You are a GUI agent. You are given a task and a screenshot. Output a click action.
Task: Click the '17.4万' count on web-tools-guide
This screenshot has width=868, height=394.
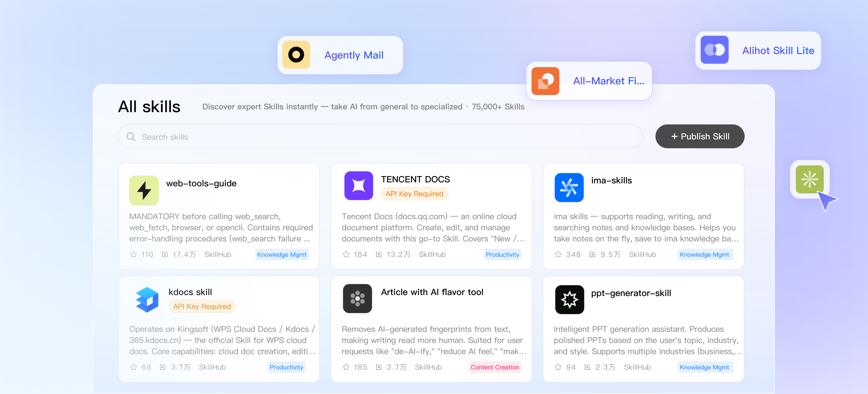(x=184, y=254)
